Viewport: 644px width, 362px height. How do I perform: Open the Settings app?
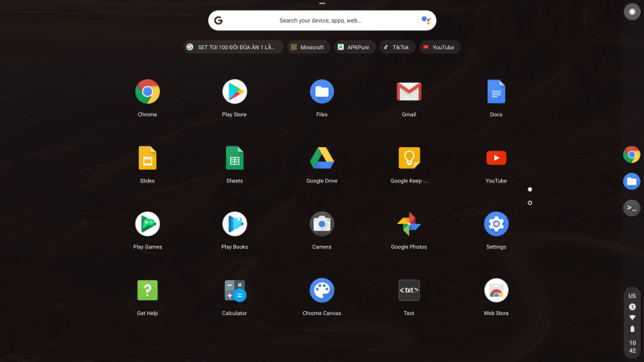pos(496,224)
